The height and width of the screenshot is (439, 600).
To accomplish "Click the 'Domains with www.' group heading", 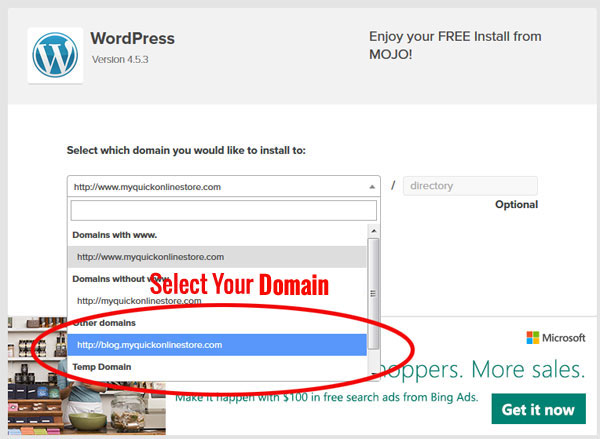I will (x=114, y=235).
